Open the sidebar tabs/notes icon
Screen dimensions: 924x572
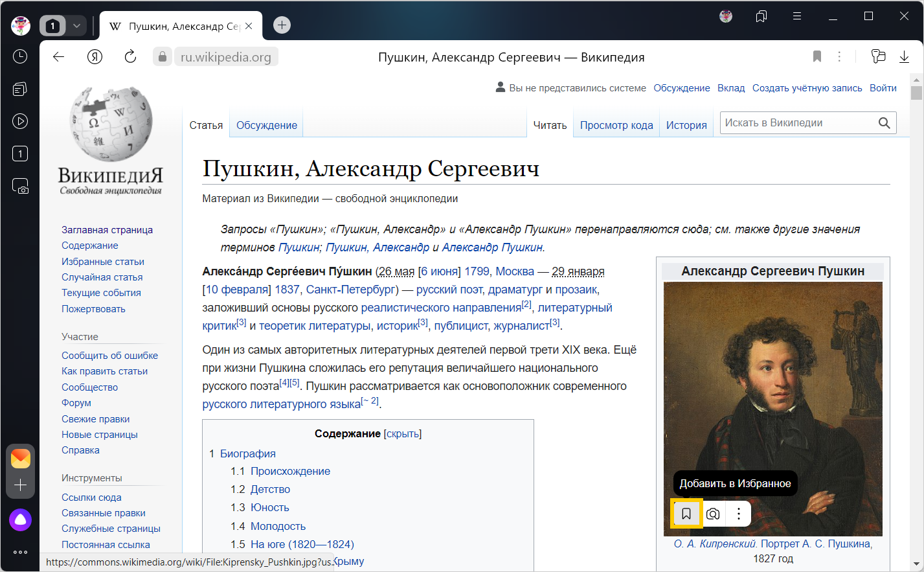point(20,89)
